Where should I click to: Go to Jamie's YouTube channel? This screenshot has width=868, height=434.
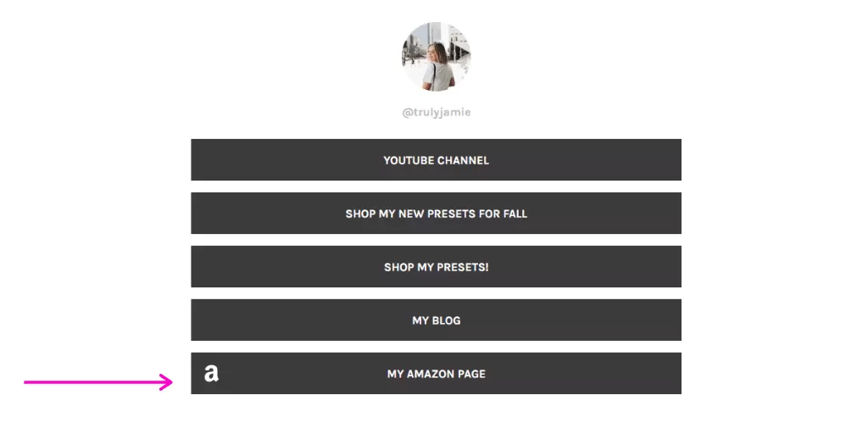436,159
